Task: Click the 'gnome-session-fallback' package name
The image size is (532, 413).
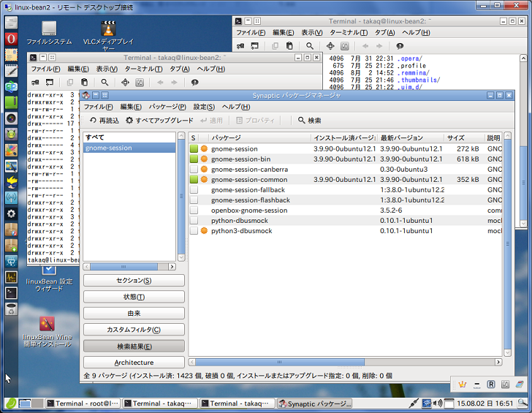Action: pyautogui.click(x=248, y=190)
